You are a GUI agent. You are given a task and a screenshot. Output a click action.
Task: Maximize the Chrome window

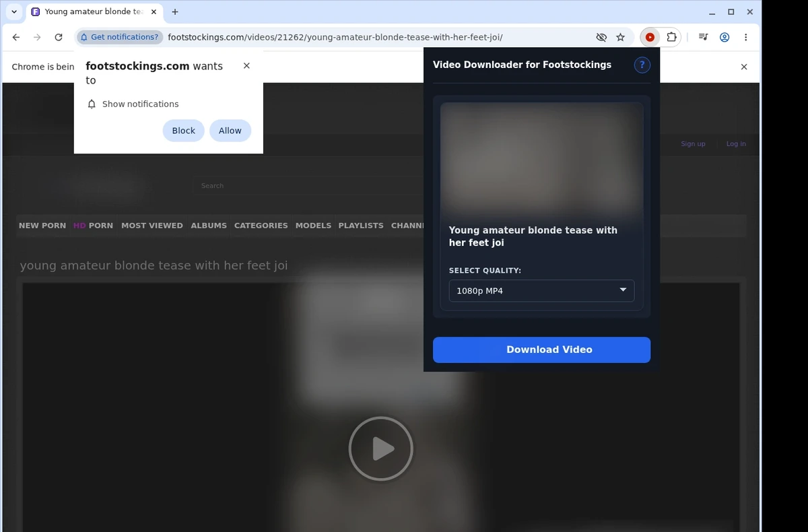click(731, 12)
